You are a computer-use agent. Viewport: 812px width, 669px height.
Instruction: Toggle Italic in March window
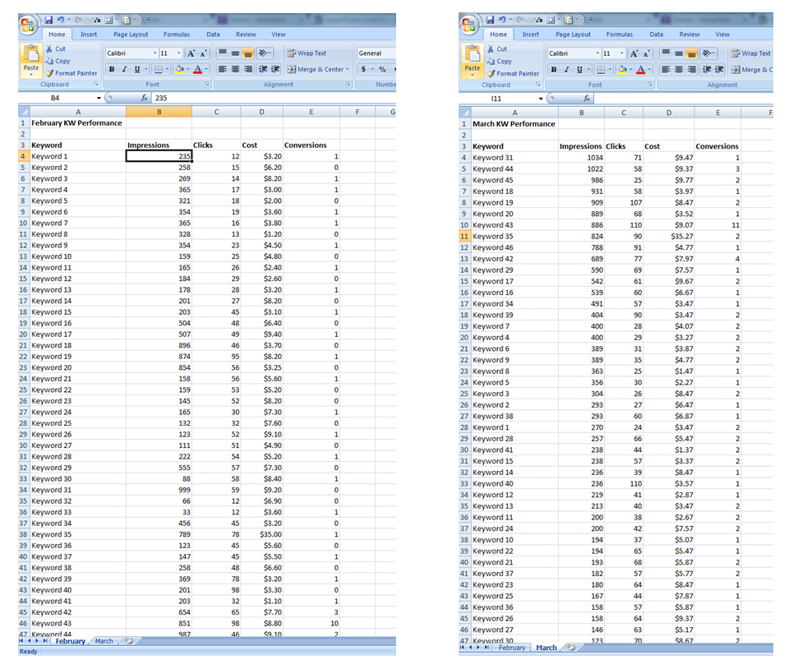[x=566, y=69]
